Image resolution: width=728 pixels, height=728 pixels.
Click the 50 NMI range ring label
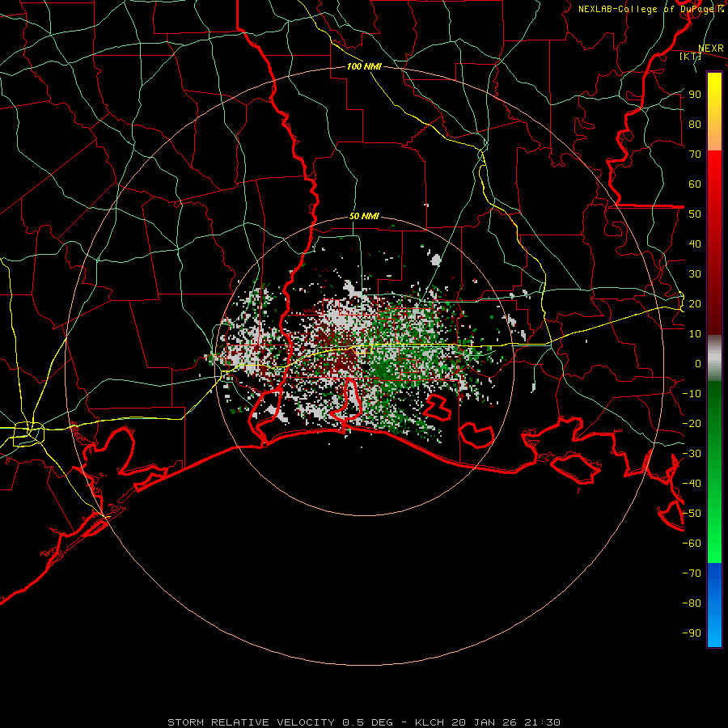point(364,216)
